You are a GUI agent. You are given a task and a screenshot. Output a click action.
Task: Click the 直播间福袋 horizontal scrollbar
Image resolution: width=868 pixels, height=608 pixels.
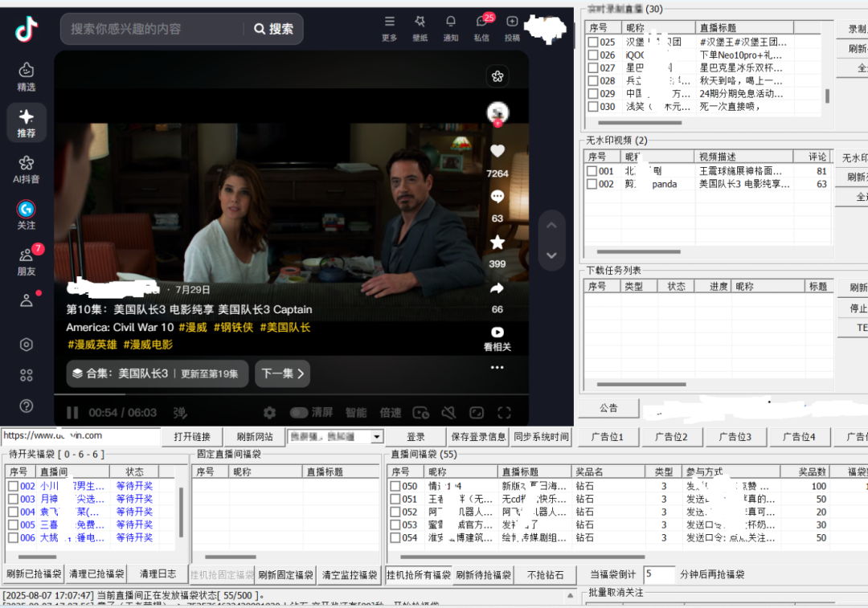(x=522, y=557)
